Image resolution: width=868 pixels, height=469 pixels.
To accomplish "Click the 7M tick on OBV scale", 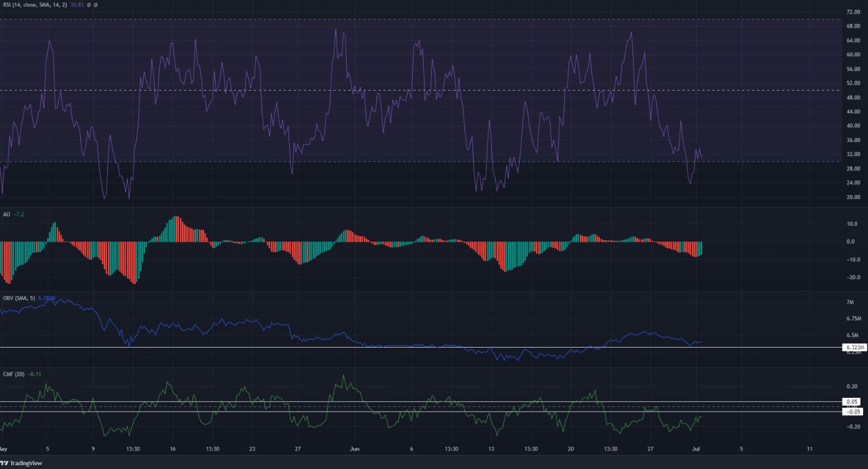I will click(851, 302).
